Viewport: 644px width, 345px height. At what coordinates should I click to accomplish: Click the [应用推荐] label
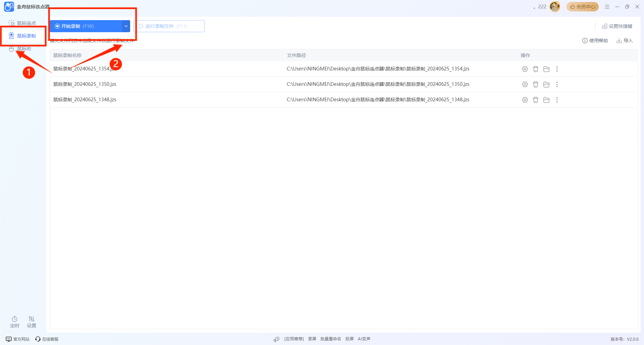tap(294, 339)
